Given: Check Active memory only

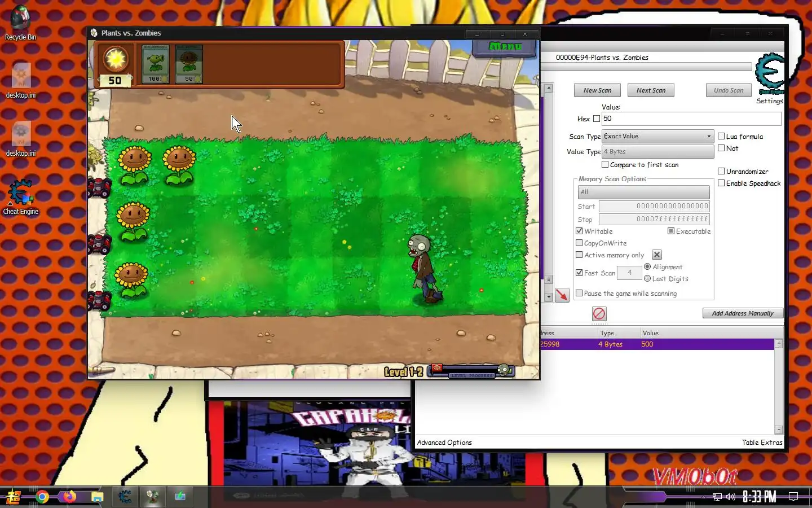Looking at the screenshot, I should (x=579, y=255).
